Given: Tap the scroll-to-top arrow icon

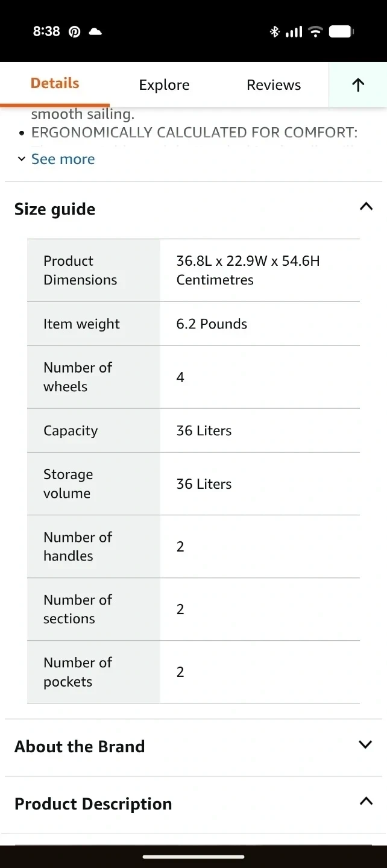Looking at the screenshot, I should (358, 85).
